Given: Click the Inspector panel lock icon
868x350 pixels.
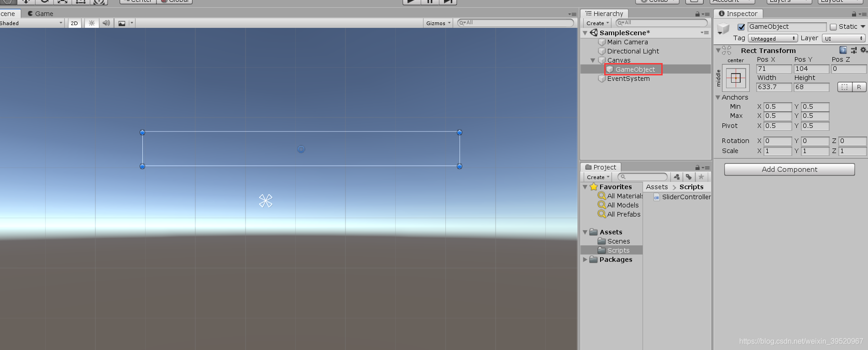Looking at the screenshot, I should pos(854,14).
